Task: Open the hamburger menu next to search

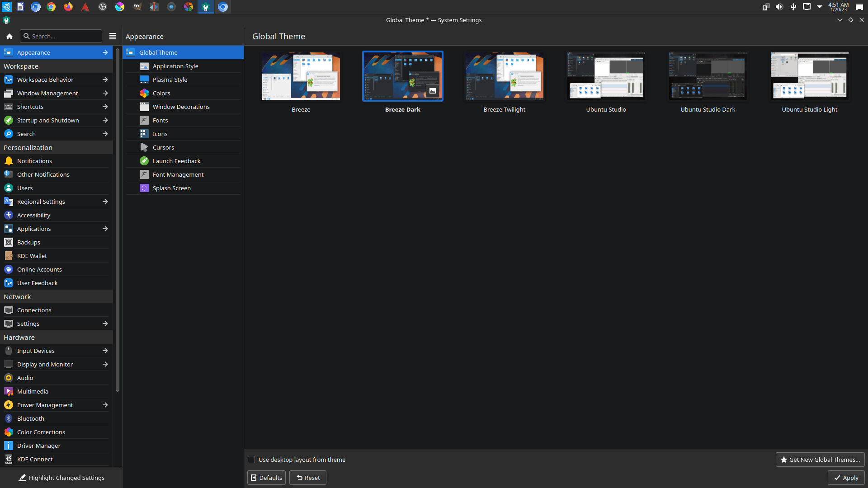Action: [113, 36]
